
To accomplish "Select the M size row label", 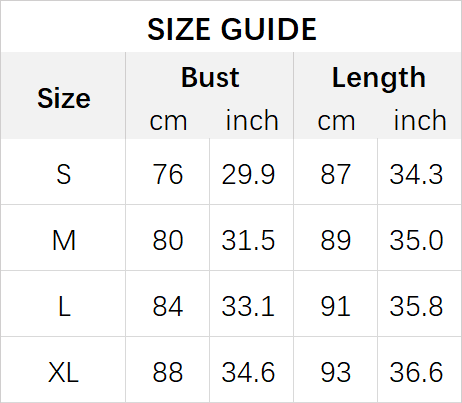I will point(64,240).
